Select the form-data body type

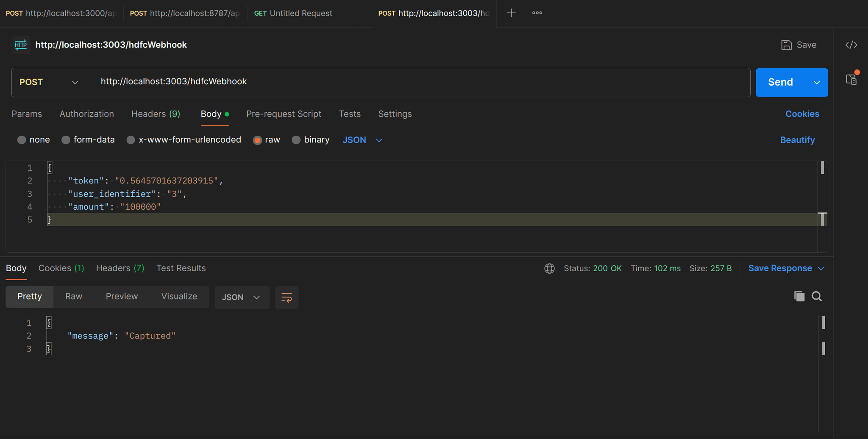[x=88, y=140]
